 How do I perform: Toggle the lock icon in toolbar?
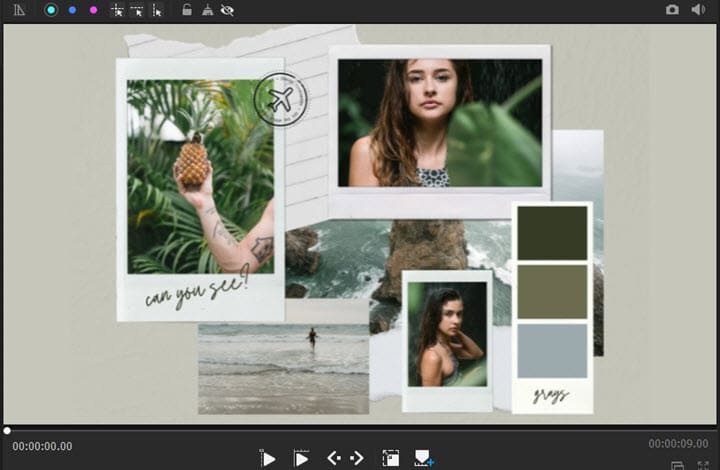(186, 10)
